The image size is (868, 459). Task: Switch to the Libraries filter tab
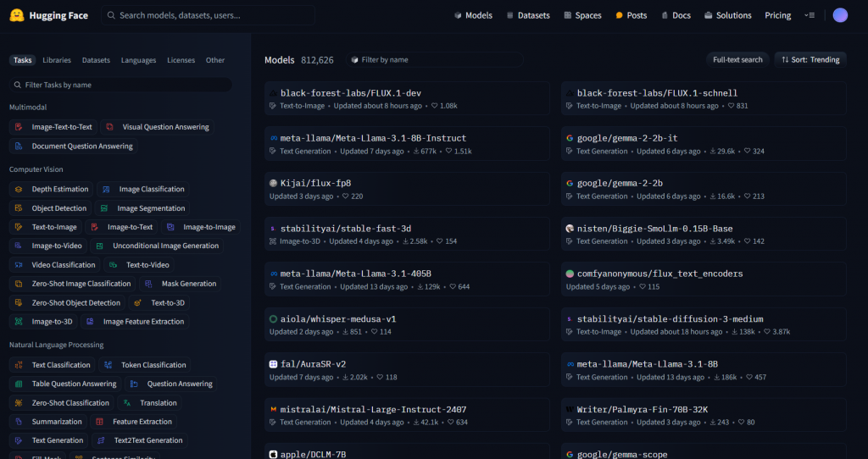click(x=57, y=60)
